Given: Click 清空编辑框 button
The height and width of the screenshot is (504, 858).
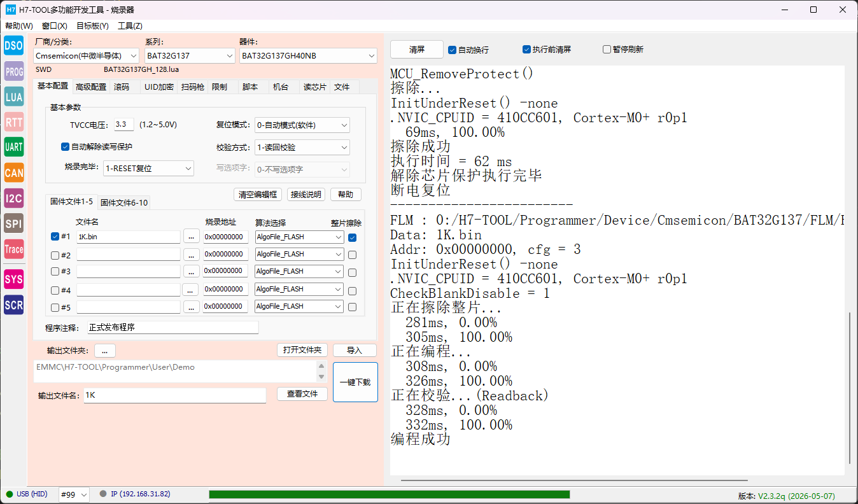Looking at the screenshot, I should coord(258,194).
